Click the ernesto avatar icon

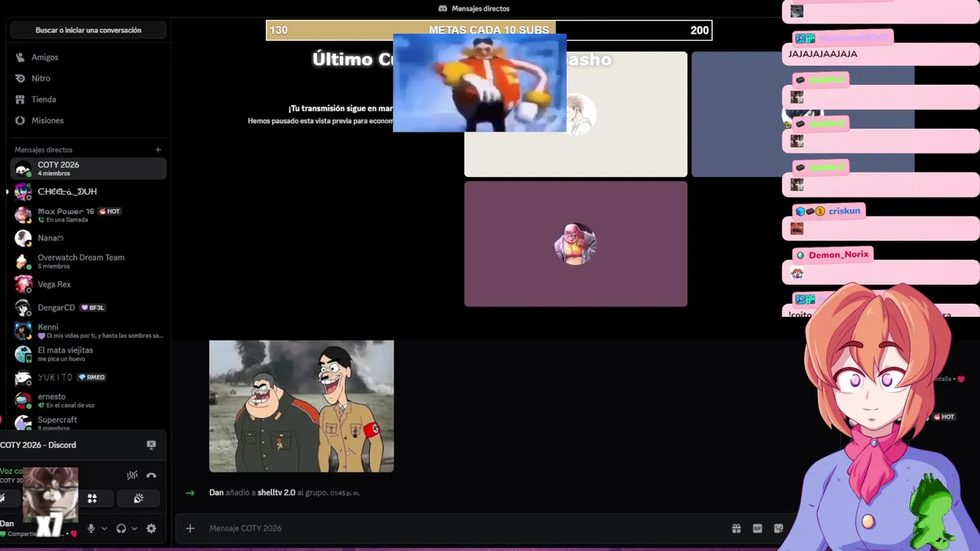tap(24, 401)
